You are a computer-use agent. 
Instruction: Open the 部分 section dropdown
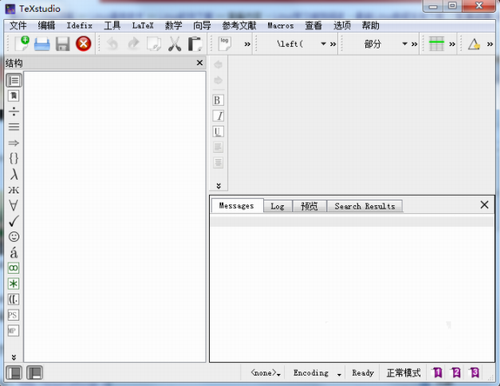click(404, 44)
